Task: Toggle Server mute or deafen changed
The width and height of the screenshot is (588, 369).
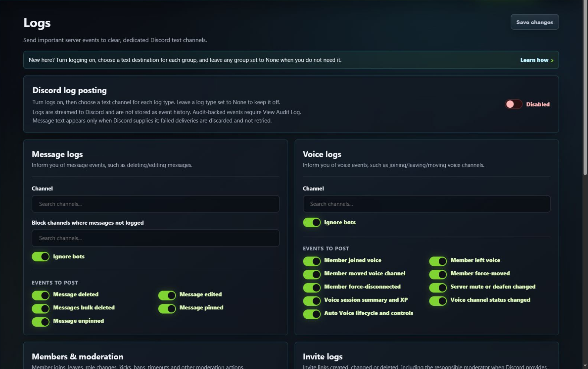Action: click(438, 288)
